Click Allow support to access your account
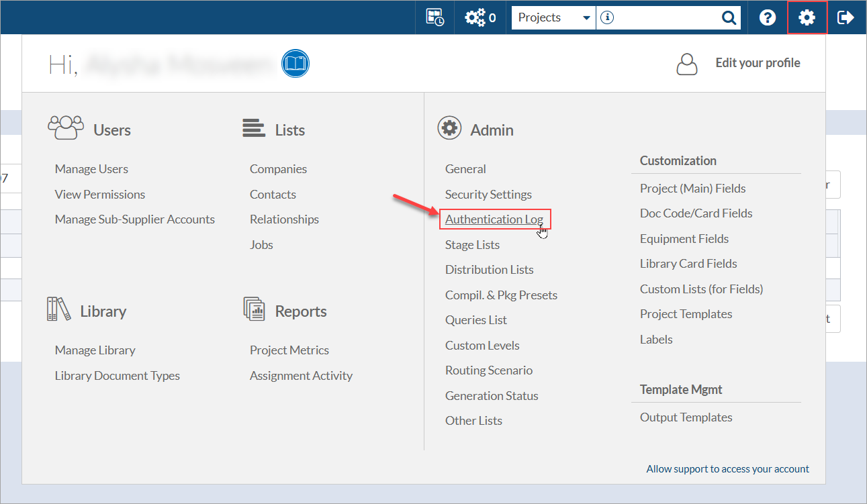Image resolution: width=867 pixels, height=504 pixels. pos(727,469)
